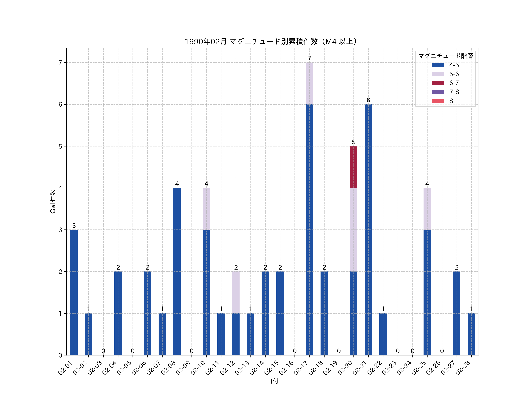Viewport: 532px width, 399px height.
Task: Click the x-axis tick label 02-28
Action: click(x=463, y=368)
